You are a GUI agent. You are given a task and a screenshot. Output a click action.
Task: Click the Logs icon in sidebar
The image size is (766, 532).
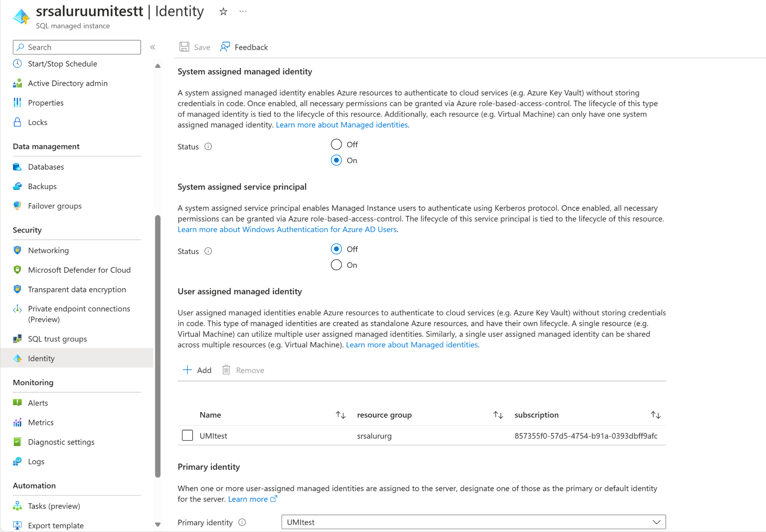[x=17, y=462]
